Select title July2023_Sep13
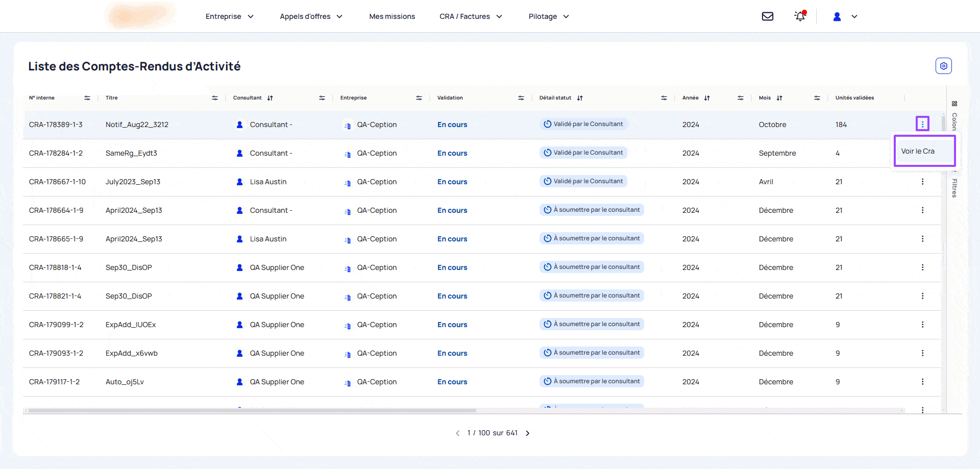 coord(133,182)
